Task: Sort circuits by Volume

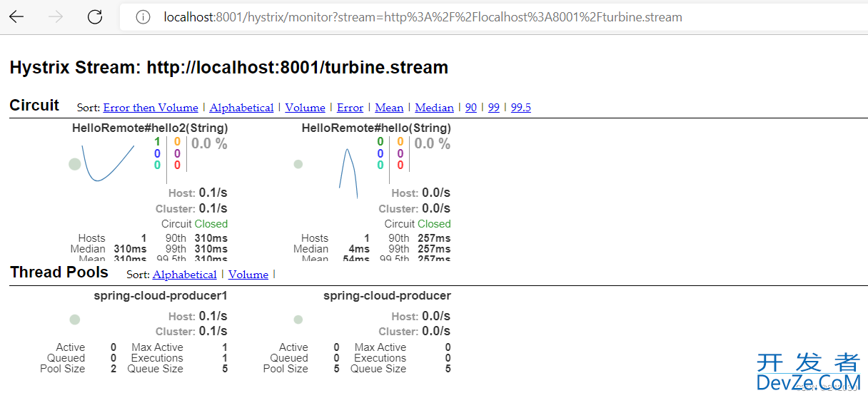Action: [305, 108]
